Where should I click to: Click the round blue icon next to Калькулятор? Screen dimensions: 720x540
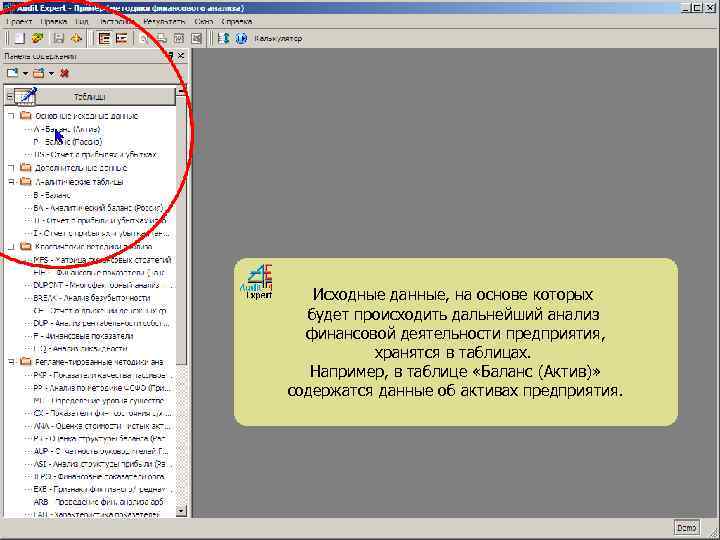[x=242, y=39]
